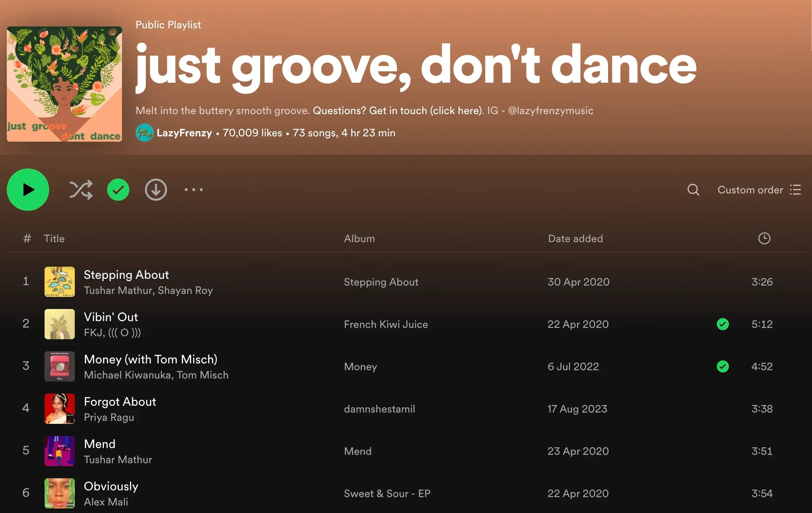Open the playlist cover art image
The width and height of the screenshot is (812, 513).
[x=64, y=84]
